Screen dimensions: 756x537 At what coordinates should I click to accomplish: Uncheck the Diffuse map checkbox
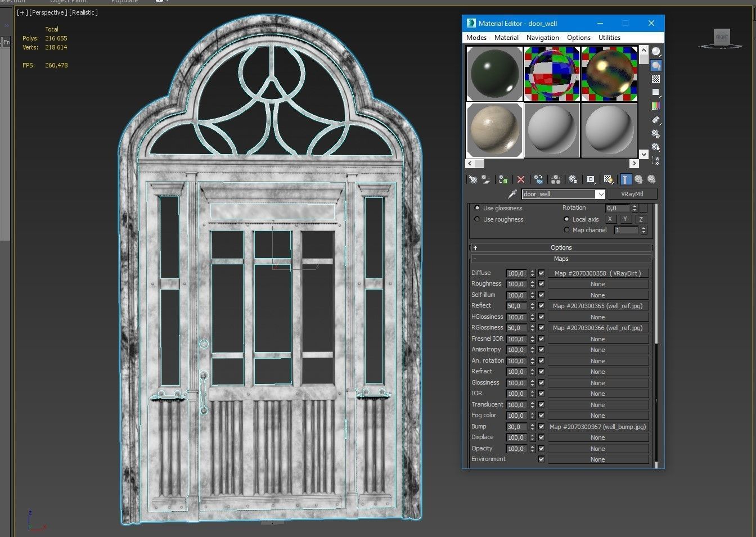click(x=541, y=273)
